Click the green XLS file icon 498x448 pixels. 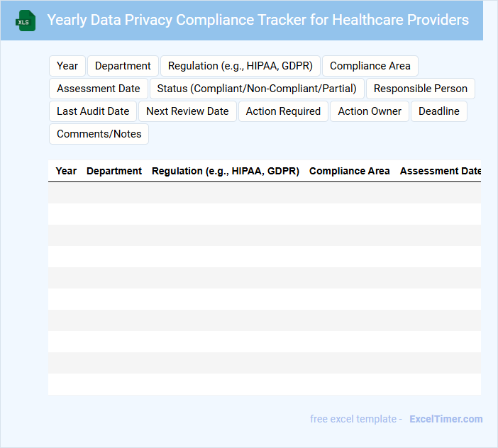(26, 21)
